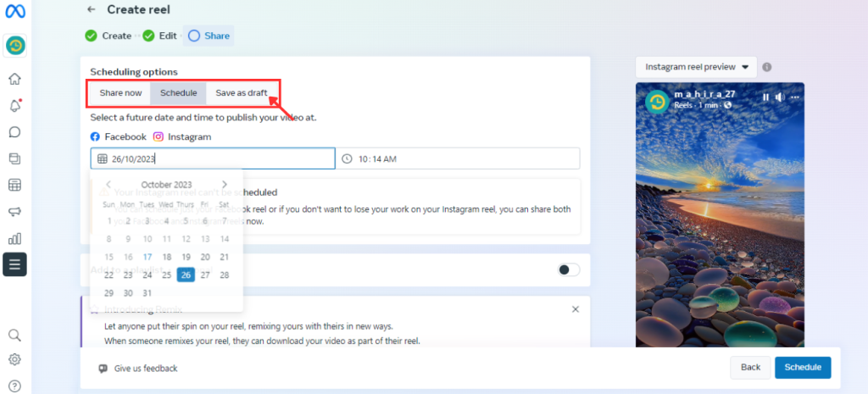Screen dimensions: 868x394
Task: Close the Introducing Remix banner
Action: [x=576, y=309]
